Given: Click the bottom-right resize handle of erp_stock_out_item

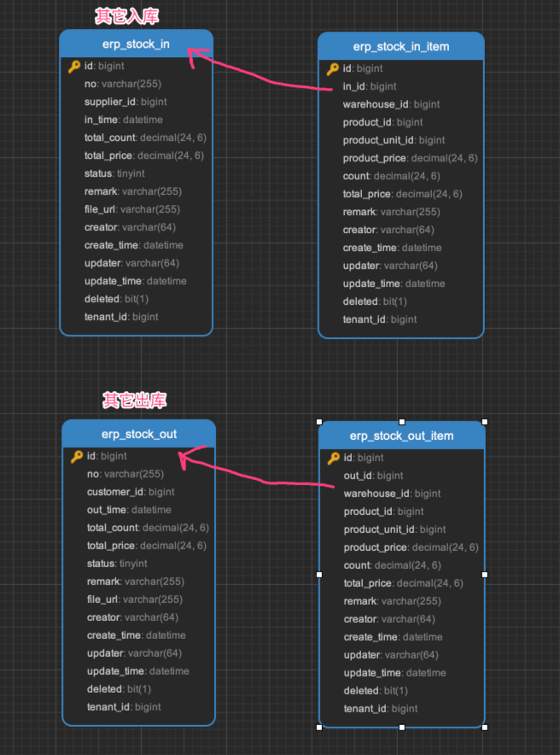Looking at the screenshot, I should coord(485,727).
